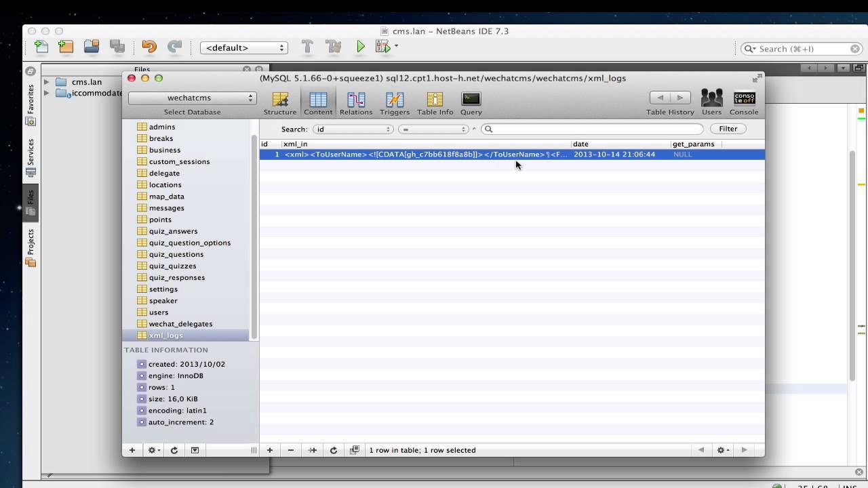
Task: Go back in Table History
Action: point(660,98)
